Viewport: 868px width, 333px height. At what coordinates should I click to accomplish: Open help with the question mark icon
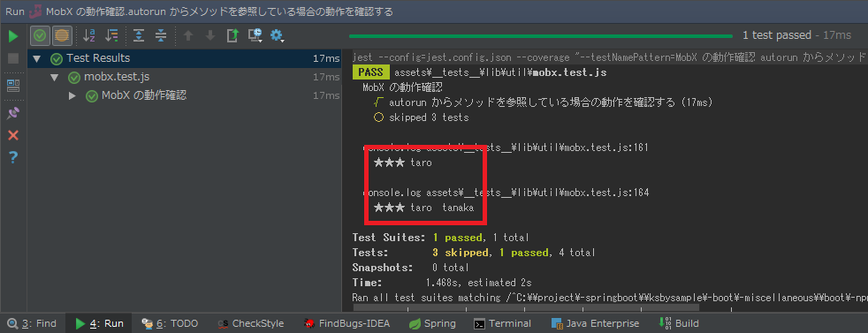pyautogui.click(x=13, y=157)
